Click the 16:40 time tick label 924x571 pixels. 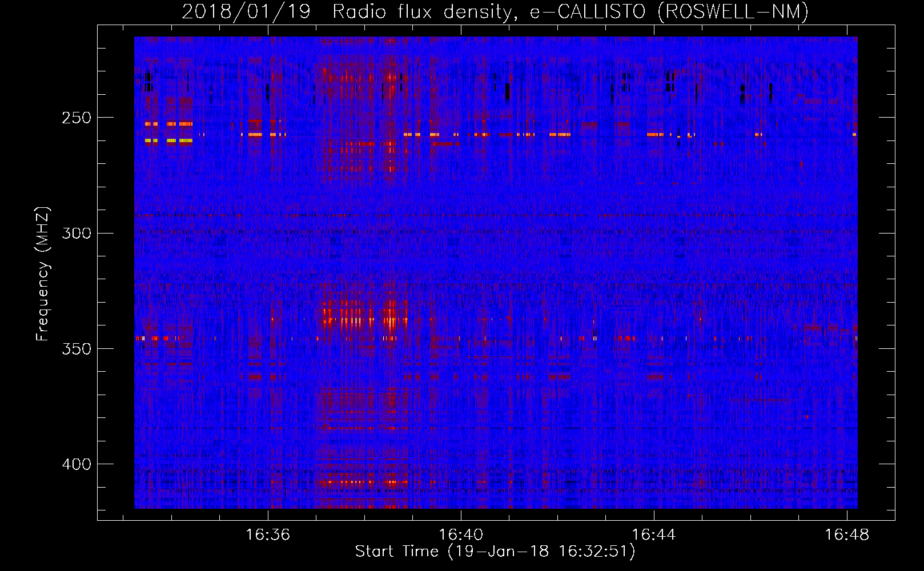(461, 534)
